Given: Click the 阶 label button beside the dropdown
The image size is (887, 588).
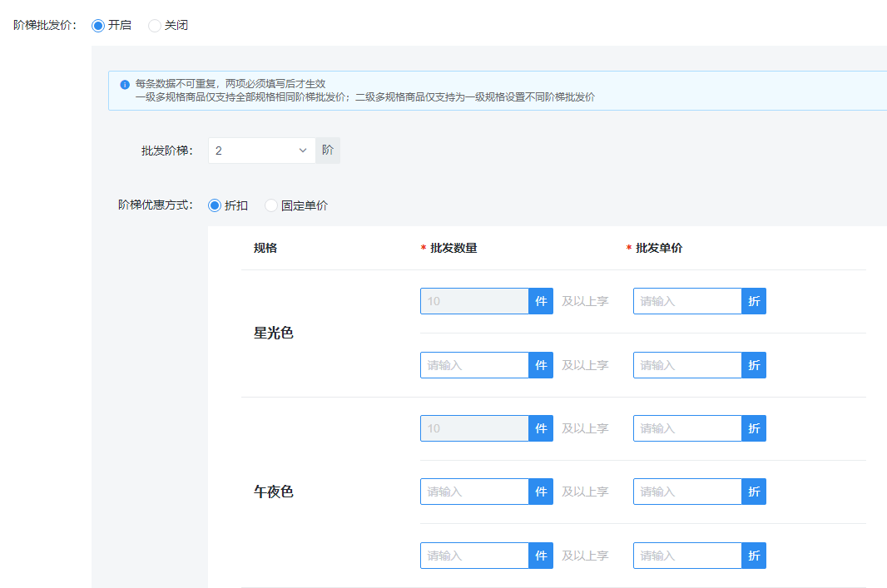Looking at the screenshot, I should pyautogui.click(x=327, y=150).
